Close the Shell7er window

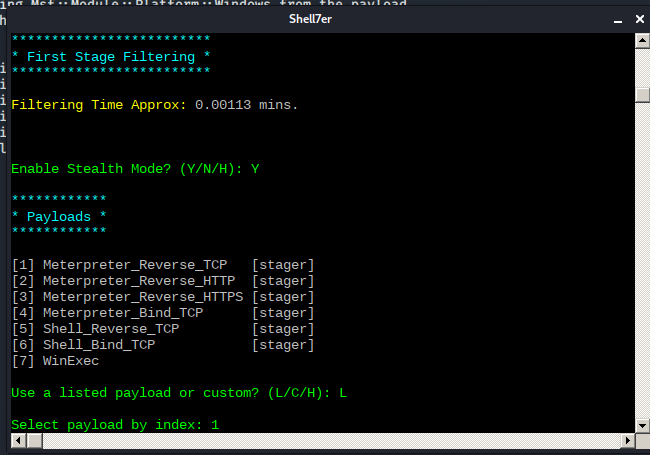coord(640,19)
